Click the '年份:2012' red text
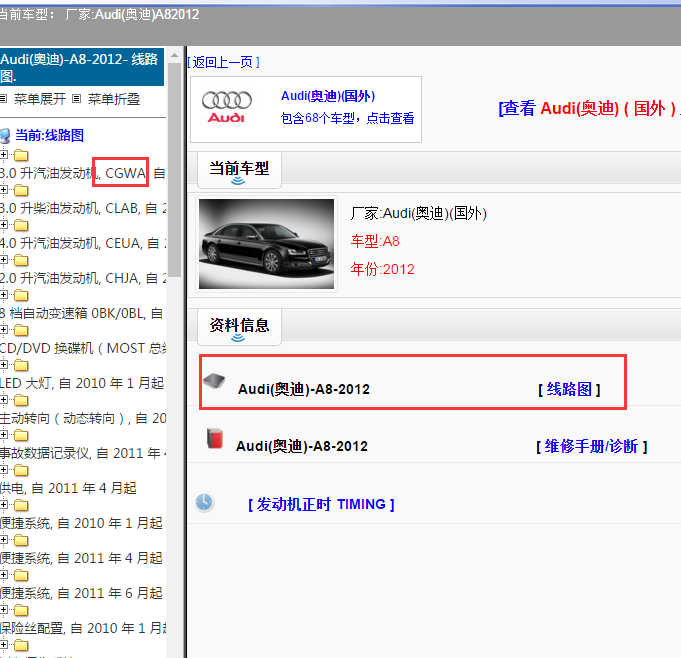The height and width of the screenshot is (658, 681). [383, 269]
